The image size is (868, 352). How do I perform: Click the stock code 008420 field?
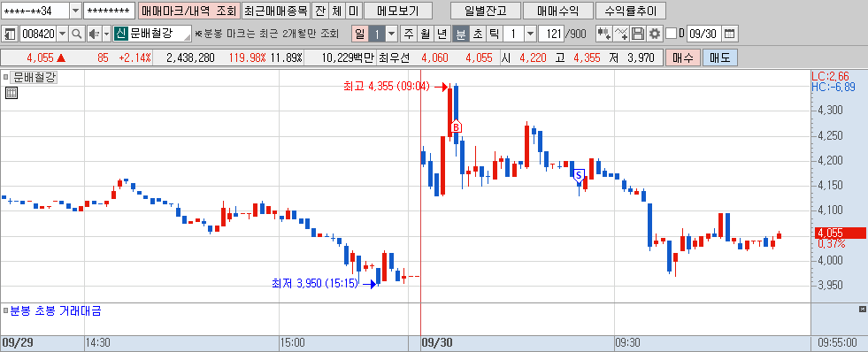[x=38, y=34]
